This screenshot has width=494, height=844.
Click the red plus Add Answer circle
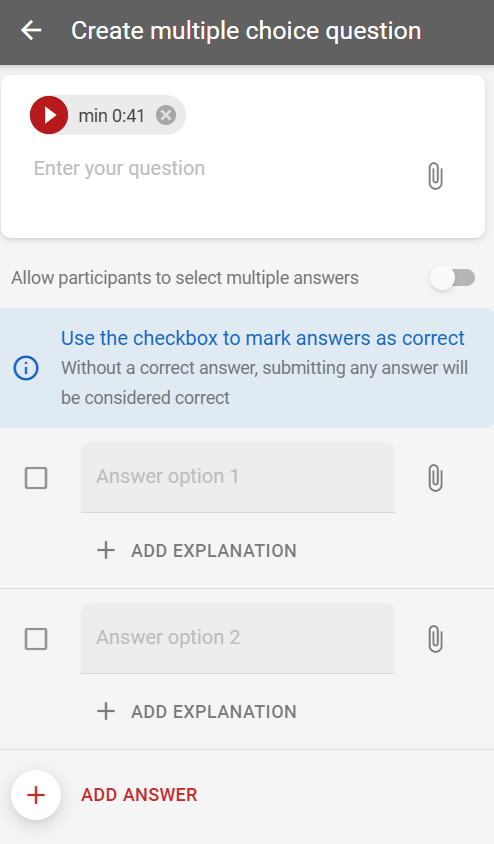point(36,795)
